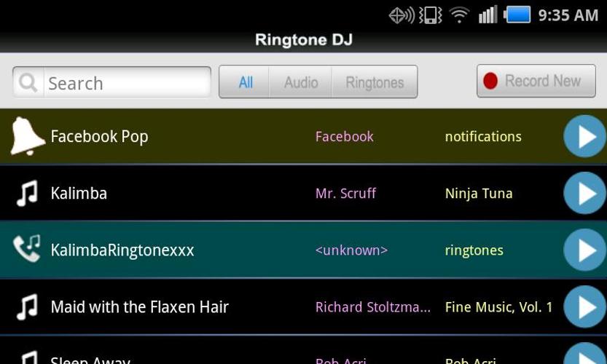Select the Kalimba title
Screen dimensions: 607x364
(79, 193)
